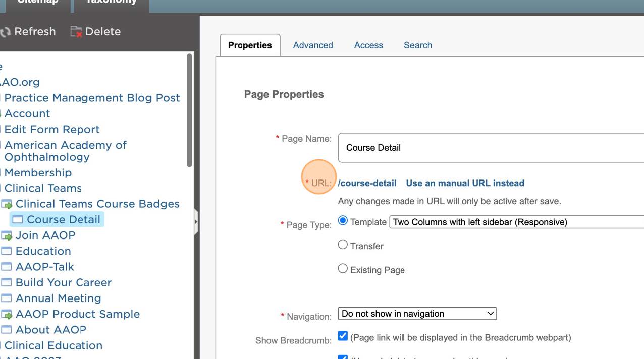Click the page icon next to Course Detail
Image resolution: width=644 pixels, height=359 pixels.
coord(18,220)
